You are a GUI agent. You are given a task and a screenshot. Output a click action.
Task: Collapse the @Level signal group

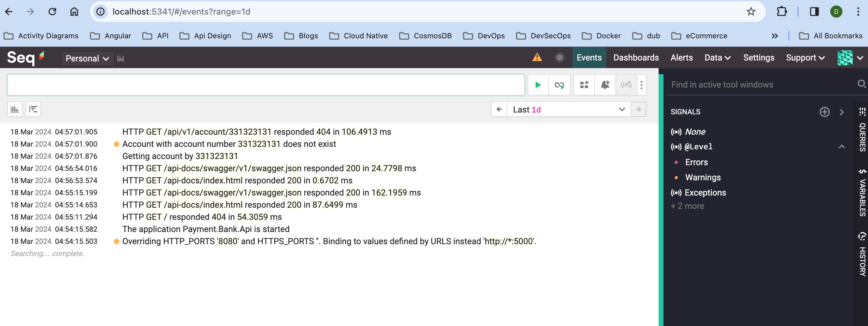(x=842, y=147)
